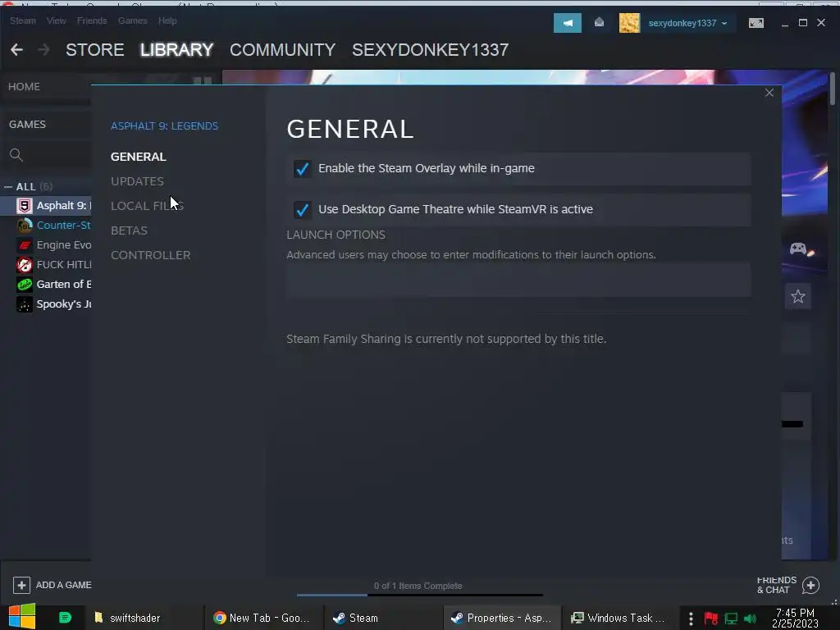Image resolution: width=840 pixels, height=630 pixels.
Task: Open the Windows Start button
Action: tap(22, 617)
